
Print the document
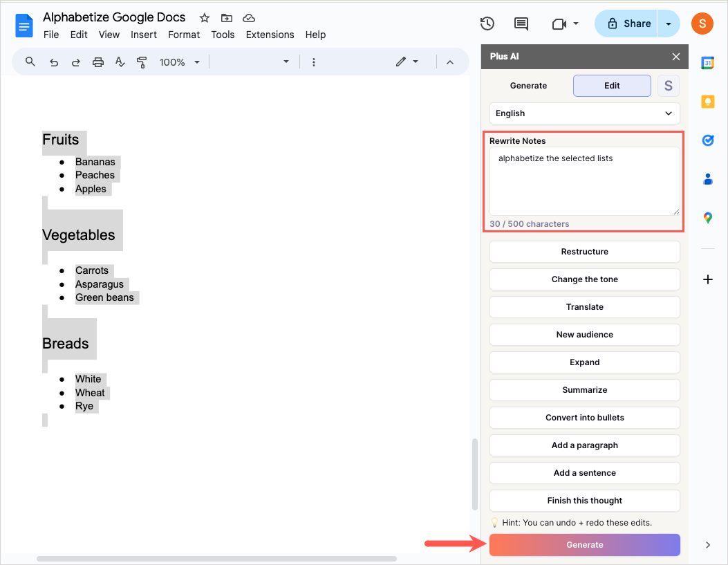tap(98, 62)
